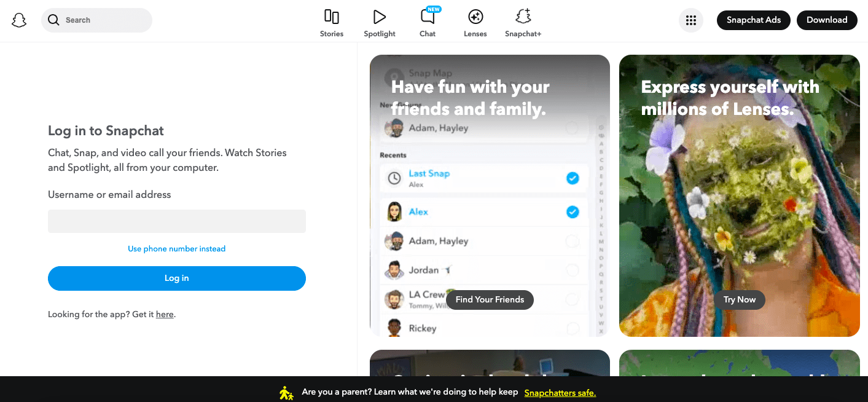This screenshot has width=868, height=402.
Task: Focus the Username or email address field
Action: [177, 221]
